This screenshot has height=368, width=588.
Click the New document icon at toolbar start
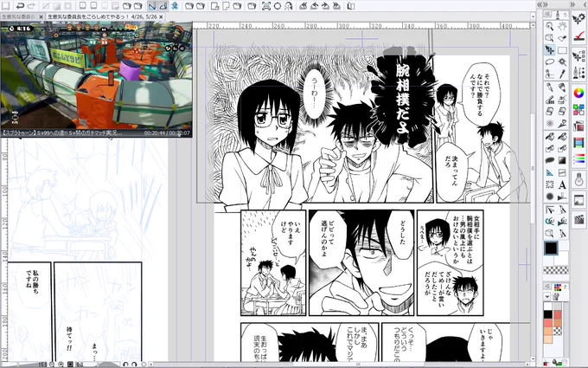pyautogui.click(x=6, y=6)
